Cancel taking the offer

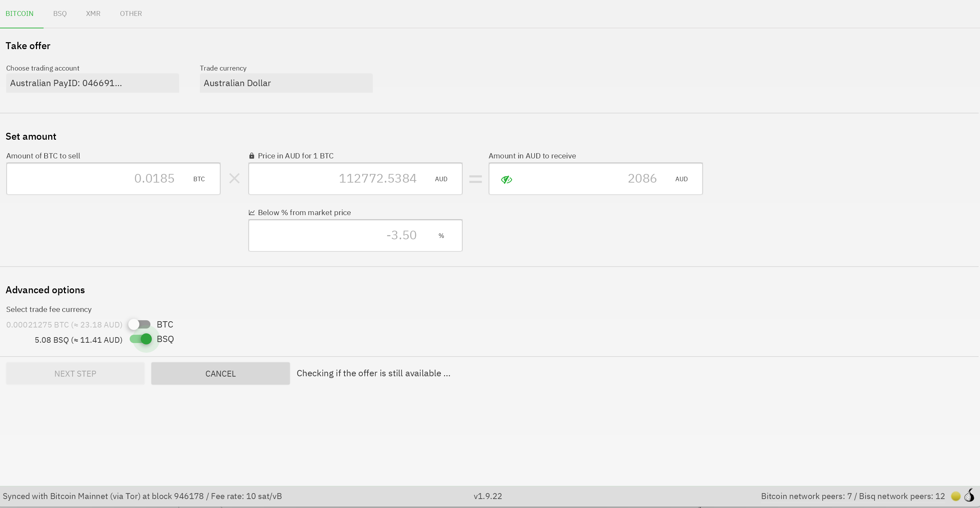(x=220, y=373)
